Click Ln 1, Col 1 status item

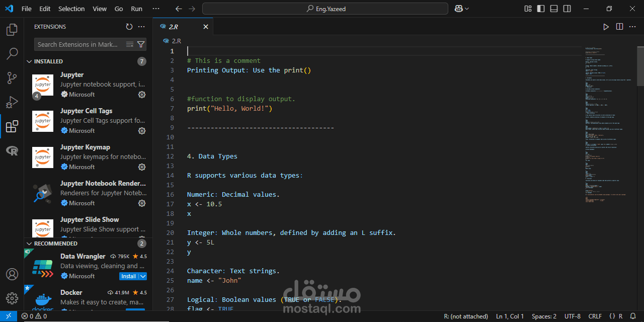click(510, 316)
